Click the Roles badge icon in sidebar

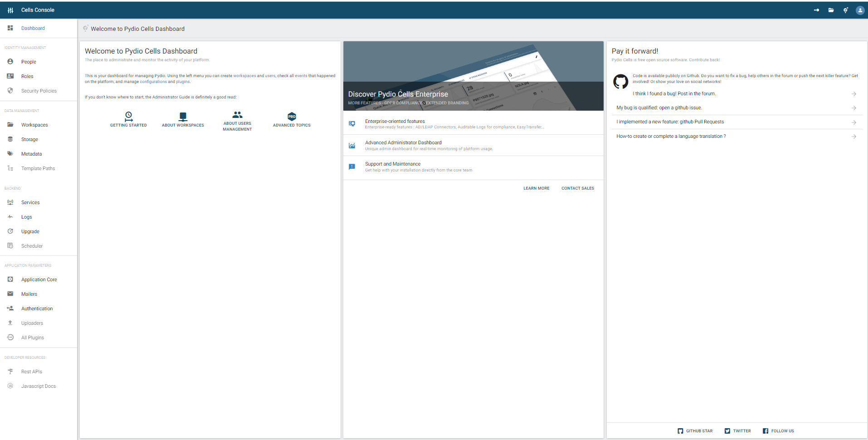pyautogui.click(x=10, y=76)
